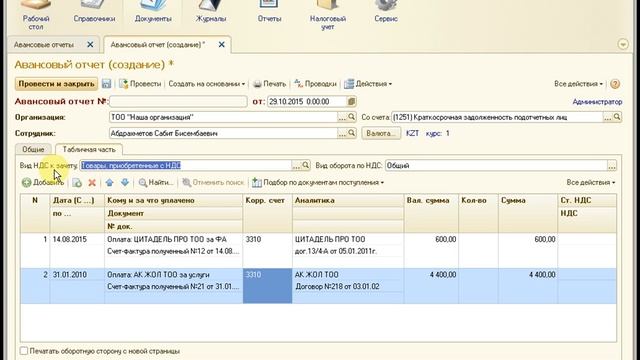Viewport: 640px width, 360px height.
Task: Click the Печать button
Action: point(269,84)
